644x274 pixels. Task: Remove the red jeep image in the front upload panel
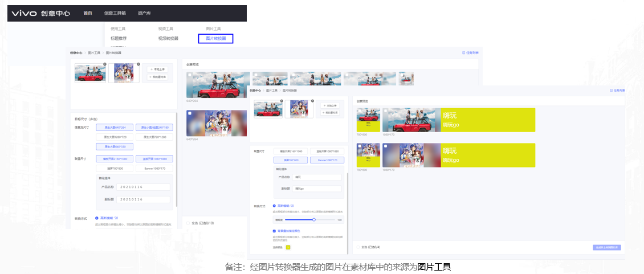coord(282,100)
